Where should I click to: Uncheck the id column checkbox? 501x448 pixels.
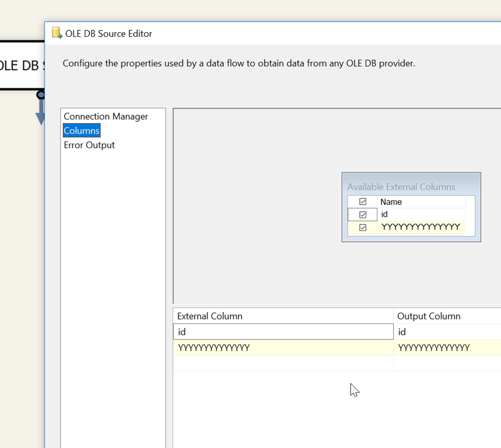363,215
